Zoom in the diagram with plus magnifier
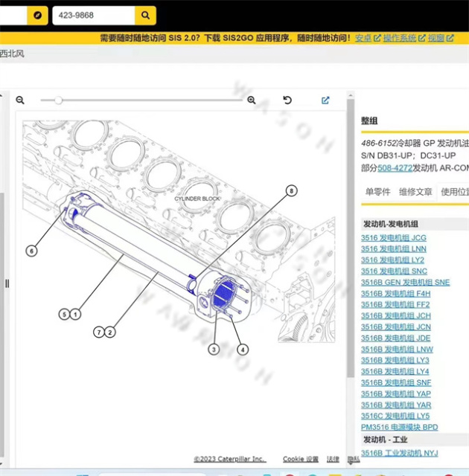The width and height of the screenshot is (469, 476). 252,100
